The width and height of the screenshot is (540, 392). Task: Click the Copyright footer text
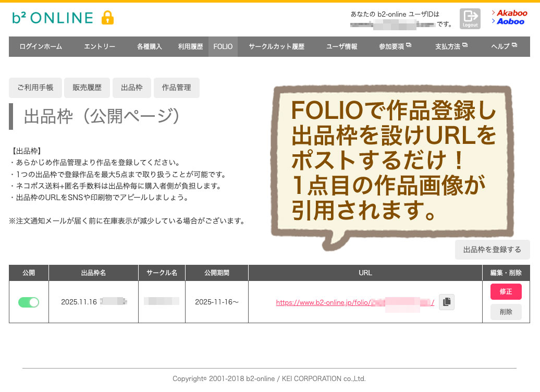[269, 378]
